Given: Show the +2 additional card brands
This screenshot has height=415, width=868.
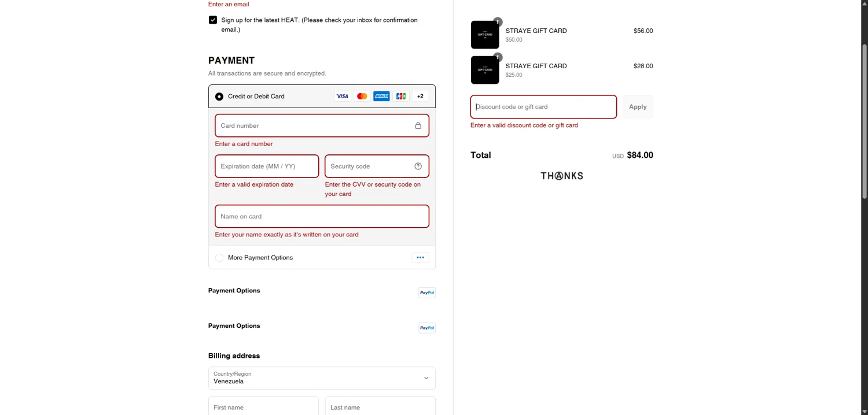Looking at the screenshot, I should point(420,97).
